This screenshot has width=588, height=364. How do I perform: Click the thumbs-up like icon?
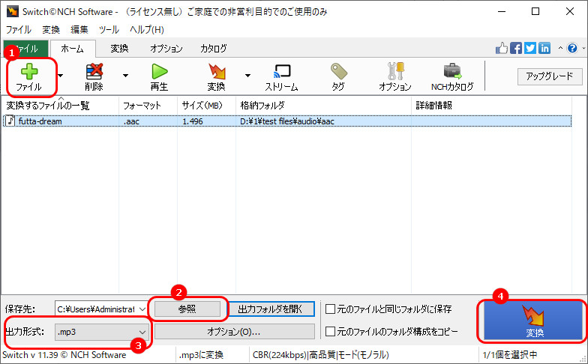501,48
